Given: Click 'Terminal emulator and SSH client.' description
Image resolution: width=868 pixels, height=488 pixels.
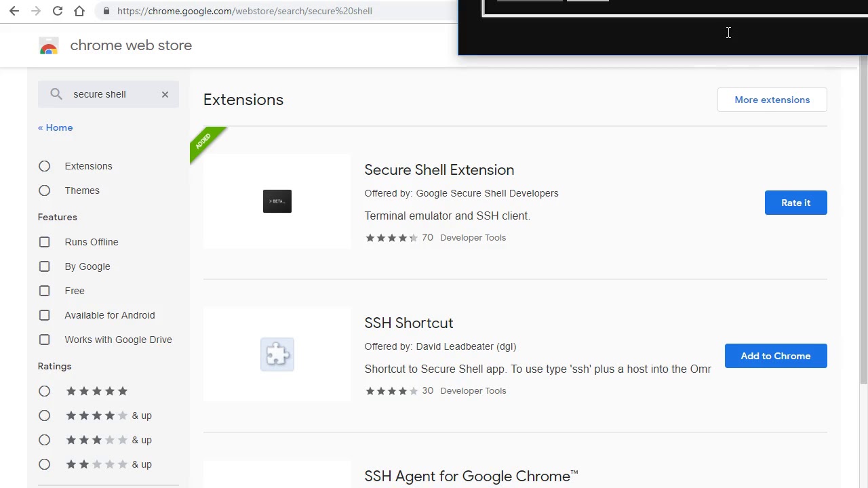Looking at the screenshot, I should pos(448,216).
